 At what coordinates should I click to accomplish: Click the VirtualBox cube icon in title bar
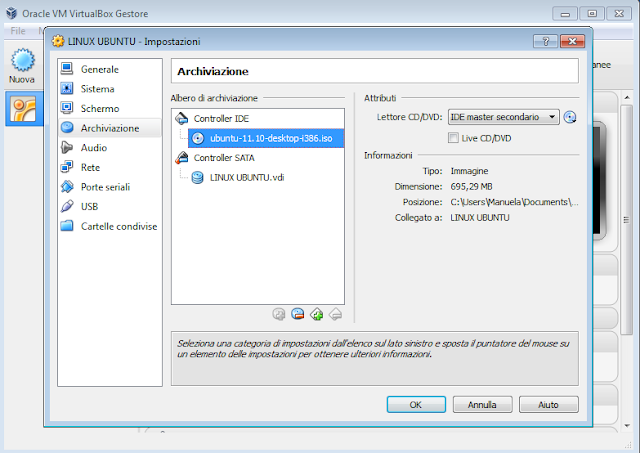11,13
